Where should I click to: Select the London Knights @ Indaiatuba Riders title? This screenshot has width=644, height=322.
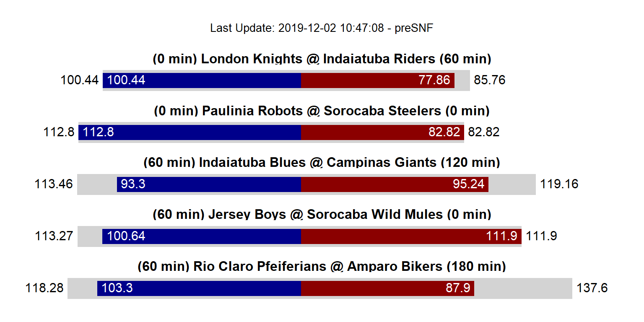coord(322,59)
